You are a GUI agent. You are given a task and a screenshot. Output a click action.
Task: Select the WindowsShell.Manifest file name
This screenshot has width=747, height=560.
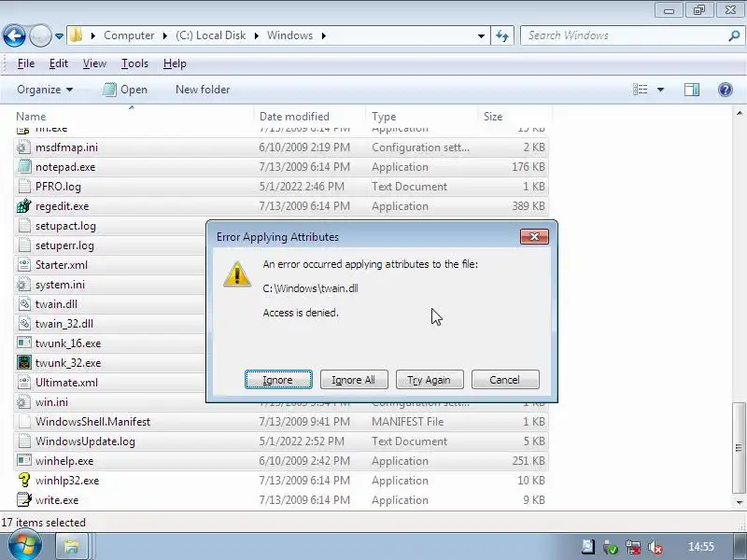pyautogui.click(x=92, y=422)
